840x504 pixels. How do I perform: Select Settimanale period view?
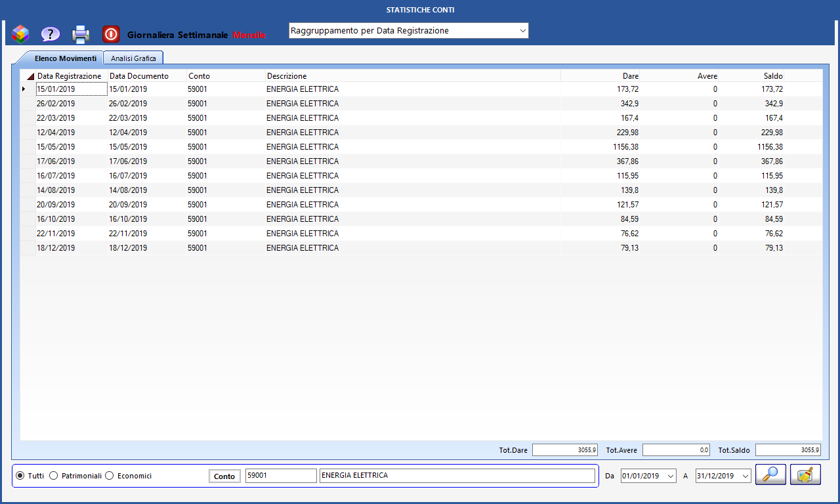click(x=203, y=34)
